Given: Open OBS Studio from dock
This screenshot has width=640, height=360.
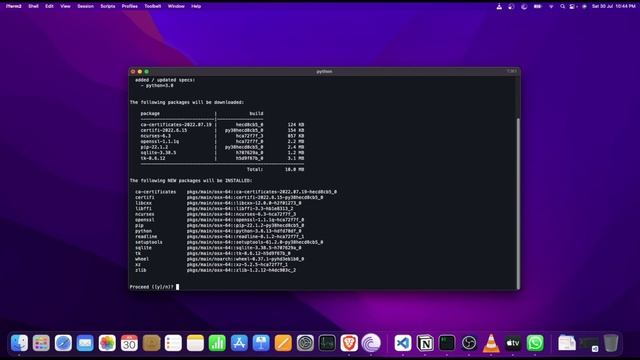Looking at the screenshot, I should pos(469,343).
